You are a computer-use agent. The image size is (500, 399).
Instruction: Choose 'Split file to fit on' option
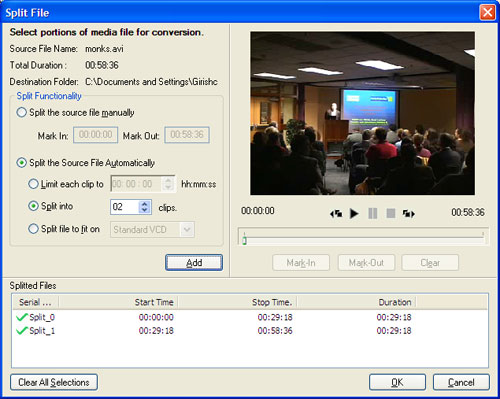pos(33,229)
